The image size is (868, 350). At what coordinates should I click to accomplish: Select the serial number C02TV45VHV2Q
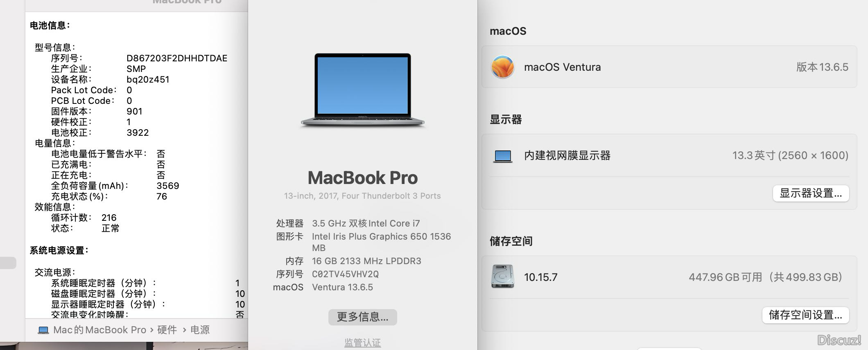[x=346, y=274]
